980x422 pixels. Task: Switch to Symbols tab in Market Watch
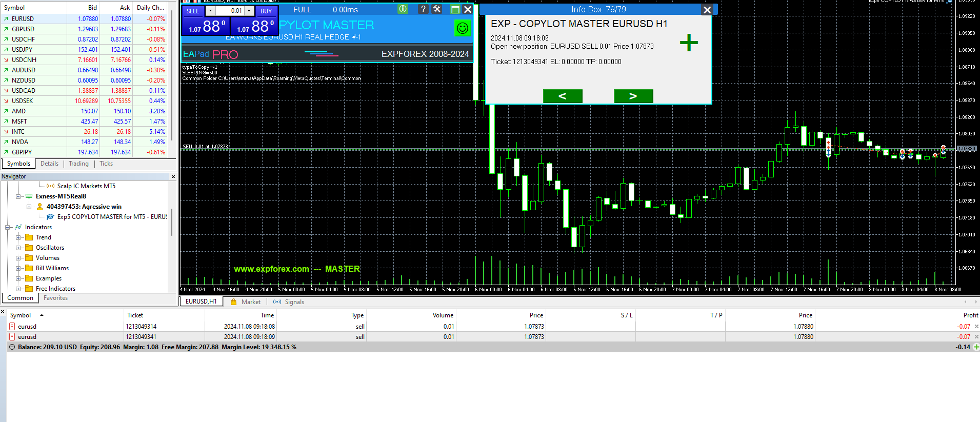tap(18, 164)
